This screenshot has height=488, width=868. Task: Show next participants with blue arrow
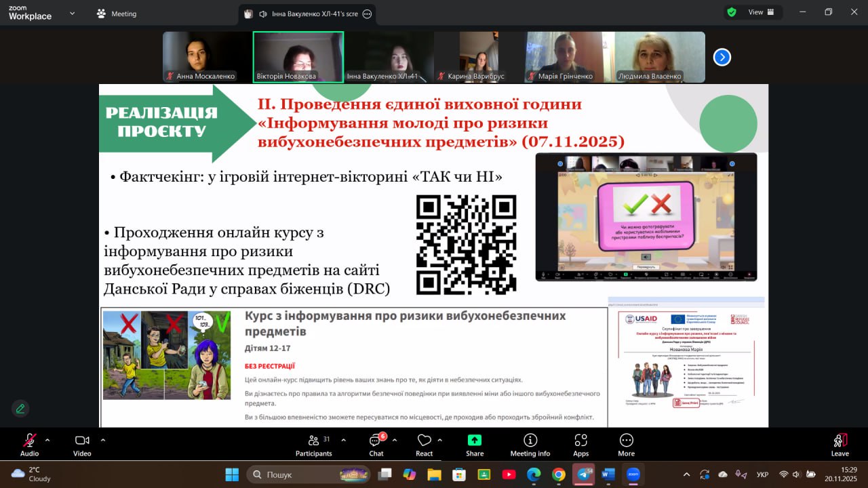point(722,58)
